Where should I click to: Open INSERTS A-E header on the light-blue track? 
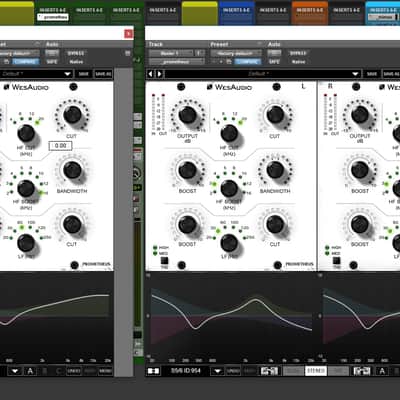(383, 10)
